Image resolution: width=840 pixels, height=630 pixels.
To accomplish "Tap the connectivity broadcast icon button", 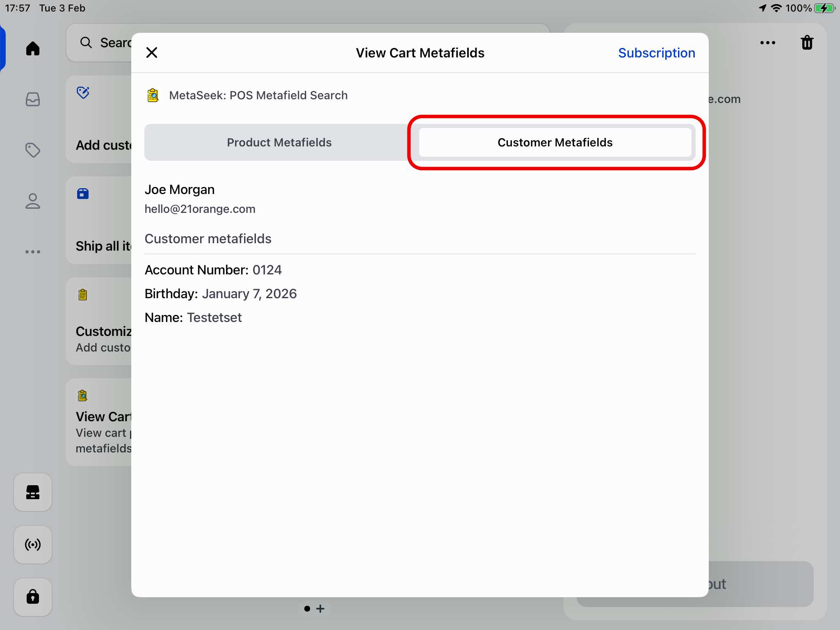I will point(33,545).
